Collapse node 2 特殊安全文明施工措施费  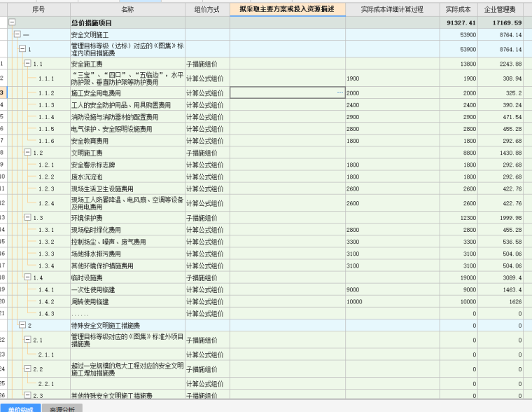(22, 325)
